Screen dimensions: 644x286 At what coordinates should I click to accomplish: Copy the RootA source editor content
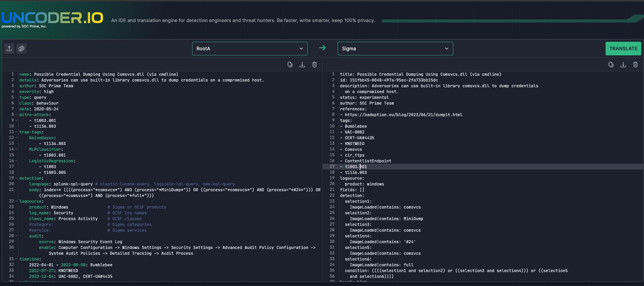point(290,65)
